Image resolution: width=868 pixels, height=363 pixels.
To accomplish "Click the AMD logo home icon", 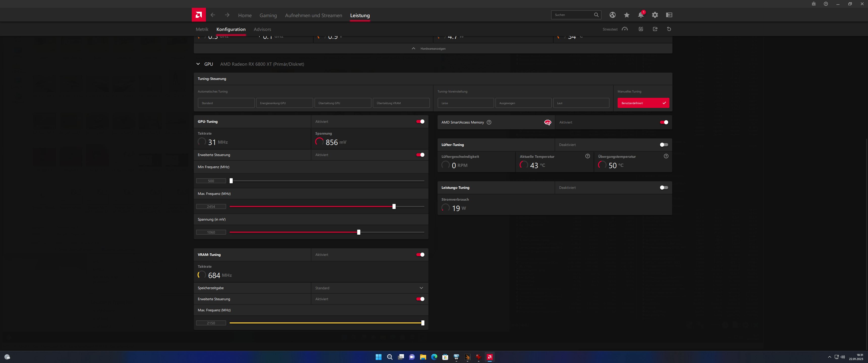I will pos(199,15).
